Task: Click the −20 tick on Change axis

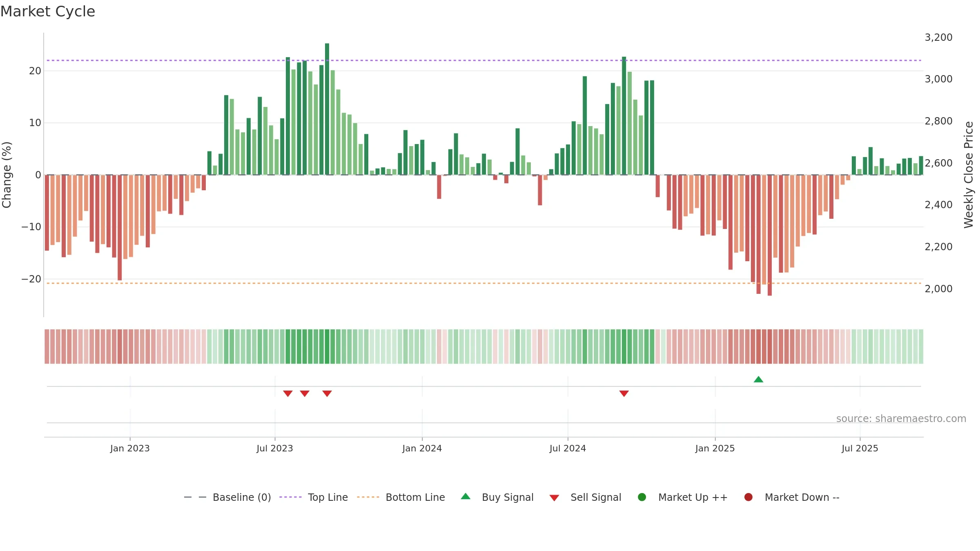Action: pyautogui.click(x=31, y=279)
